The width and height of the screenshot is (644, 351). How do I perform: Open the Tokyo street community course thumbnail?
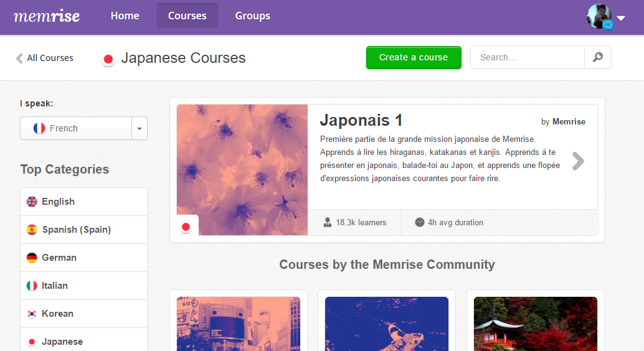[239, 324]
